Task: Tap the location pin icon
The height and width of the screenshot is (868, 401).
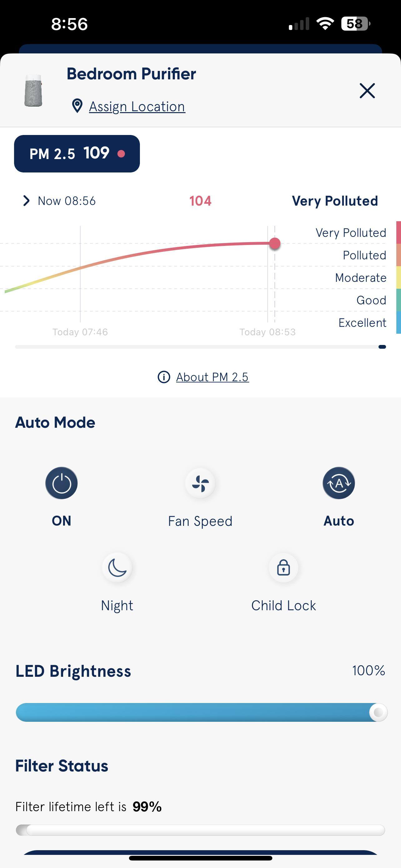Action: click(77, 106)
